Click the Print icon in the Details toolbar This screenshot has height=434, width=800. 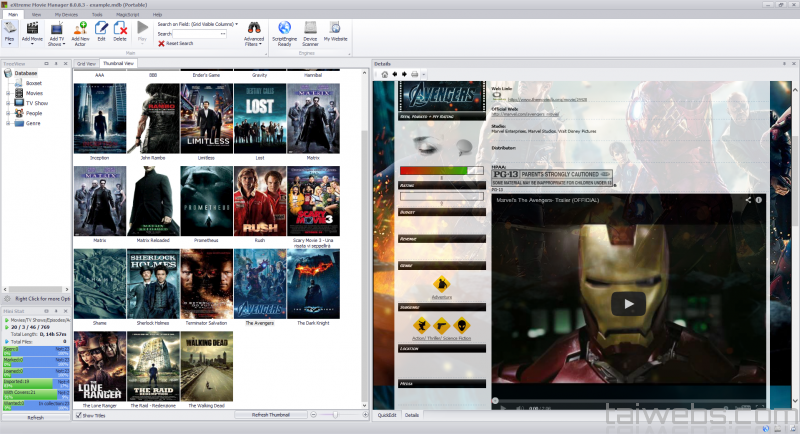click(x=415, y=74)
